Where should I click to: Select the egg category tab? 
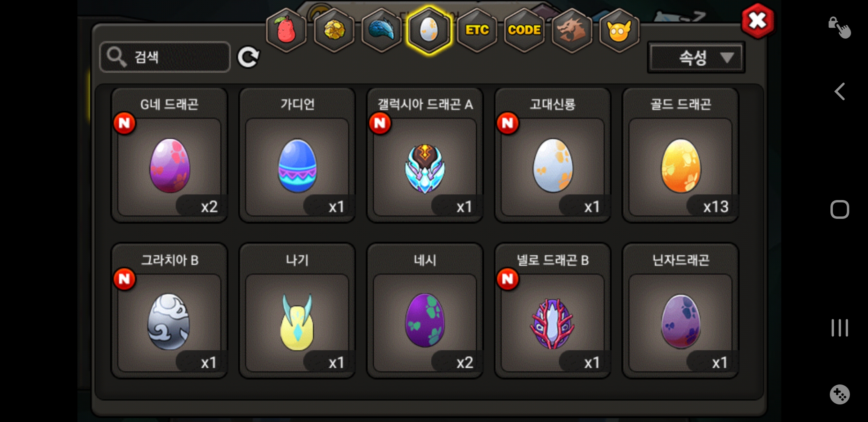[x=429, y=30]
